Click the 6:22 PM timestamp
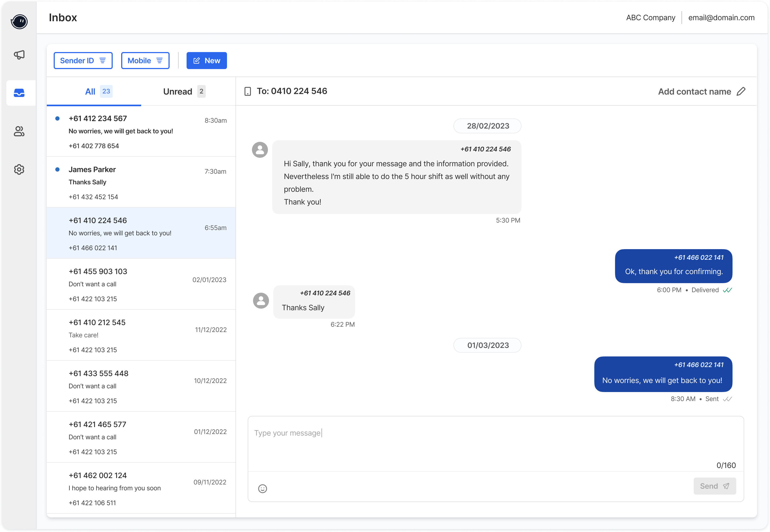The image size is (770, 532). pos(343,324)
